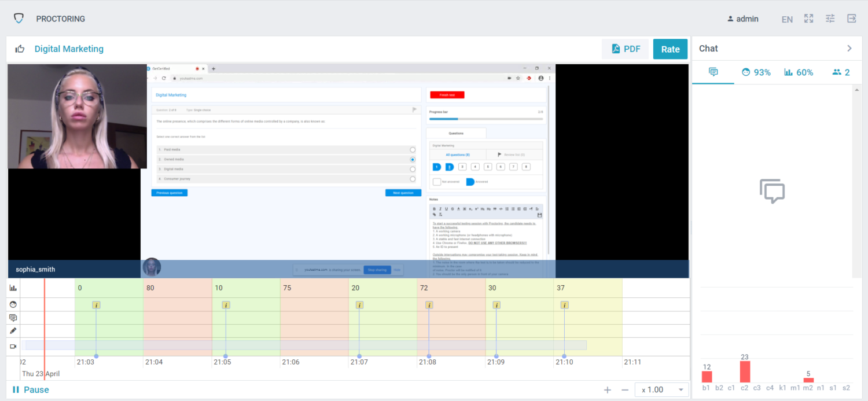Select the timeline segment scored 0

click(109, 317)
